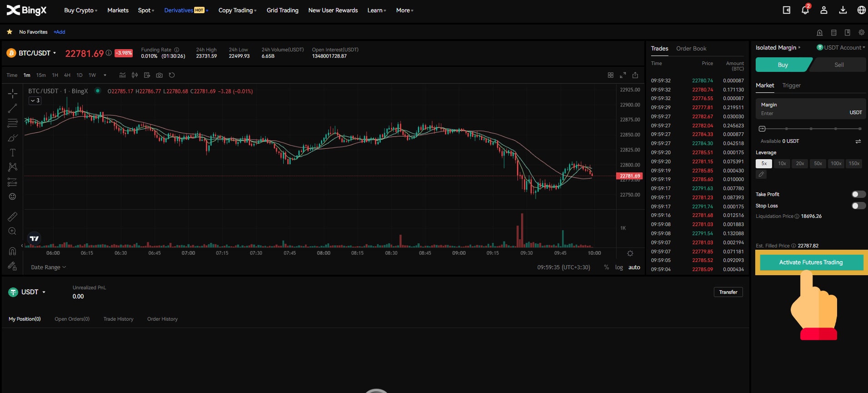Open the prediction and measurement tools
The image size is (868, 393).
pyautogui.click(x=13, y=182)
